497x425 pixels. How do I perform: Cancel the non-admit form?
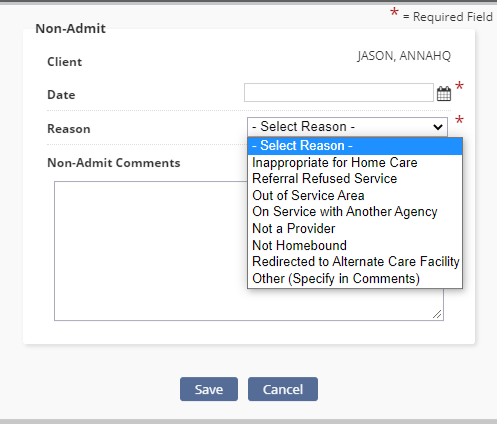tap(283, 389)
